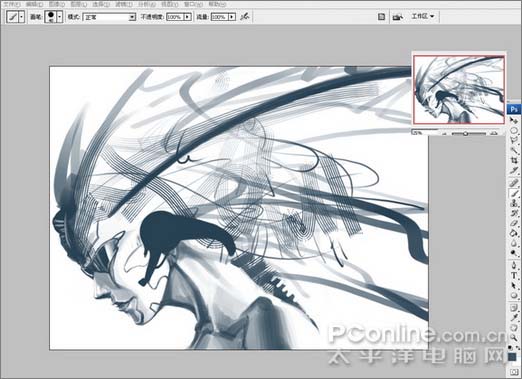
Task: Open the 视图 (View) menu
Action: coord(170,4)
